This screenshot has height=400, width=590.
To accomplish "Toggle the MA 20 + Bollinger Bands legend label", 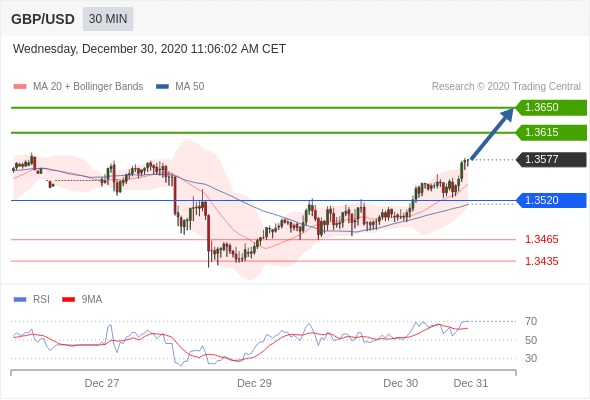I will [x=88, y=87].
